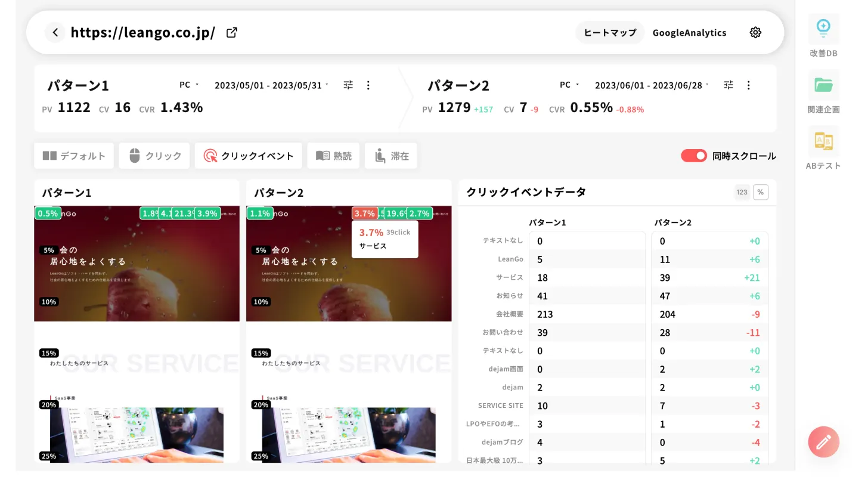Screen dimensions: 868x489
Task: Open the 改善DB sidebar panel
Action: tap(823, 36)
